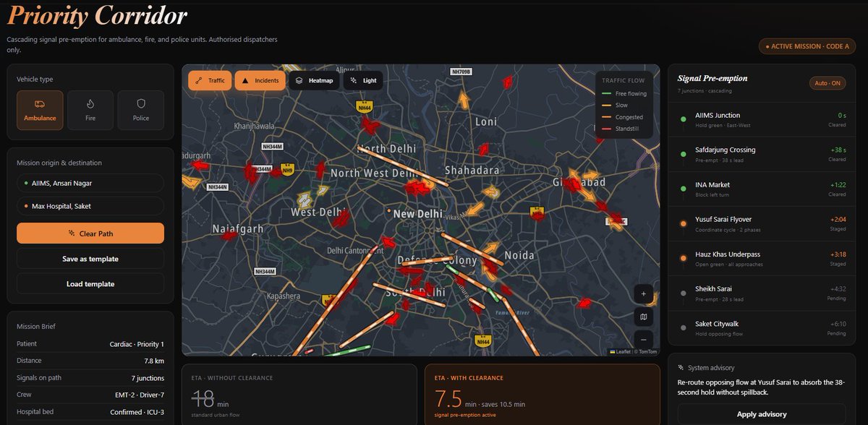868x425 pixels.
Task: Click the 7 junctions signals value
Action: coord(148,378)
